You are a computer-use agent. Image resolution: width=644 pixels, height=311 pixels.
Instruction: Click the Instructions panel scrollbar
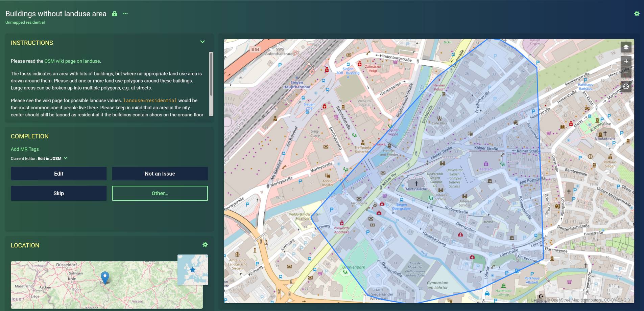(211, 74)
